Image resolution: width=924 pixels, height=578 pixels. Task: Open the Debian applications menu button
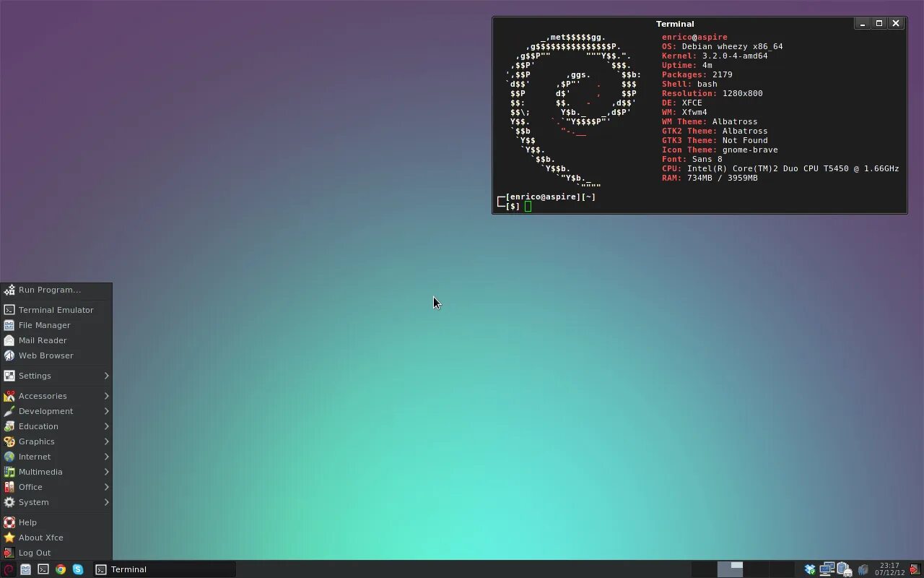coord(8,569)
